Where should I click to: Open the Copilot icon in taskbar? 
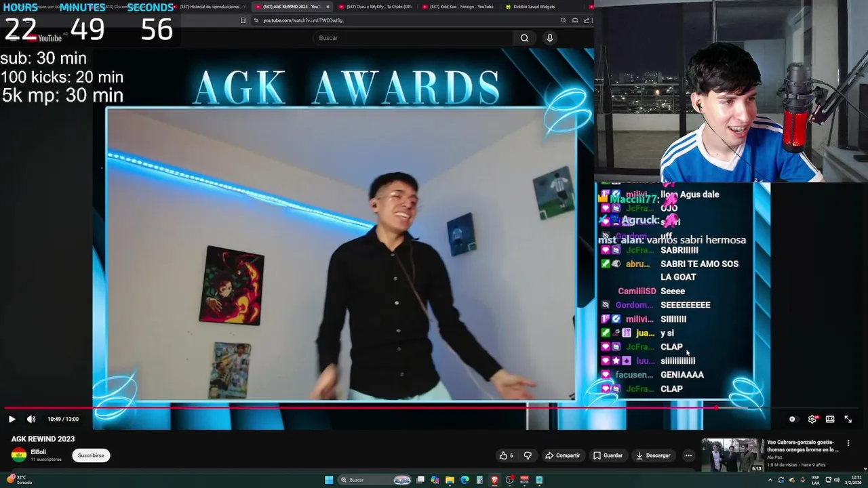click(x=435, y=480)
